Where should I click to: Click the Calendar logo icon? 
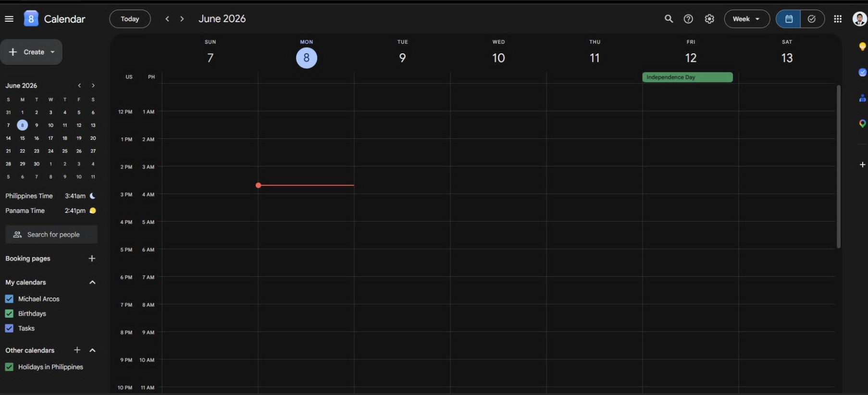(x=31, y=19)
